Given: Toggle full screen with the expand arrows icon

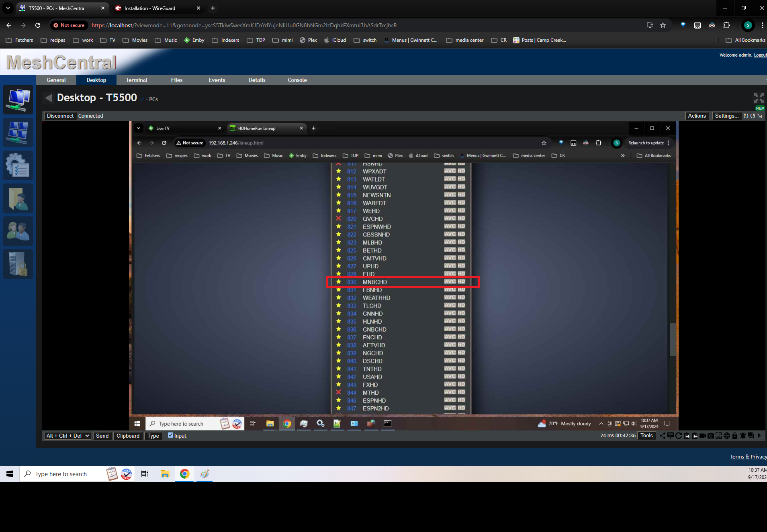Looking at the screenshot, I should [x=758, y=98].
